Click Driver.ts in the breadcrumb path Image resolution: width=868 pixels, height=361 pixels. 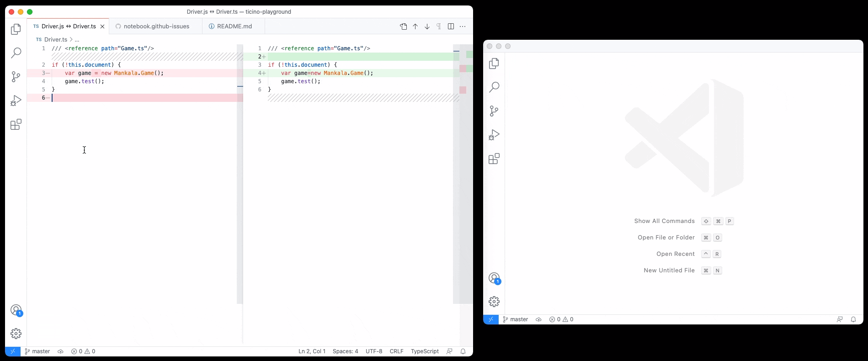56,40
